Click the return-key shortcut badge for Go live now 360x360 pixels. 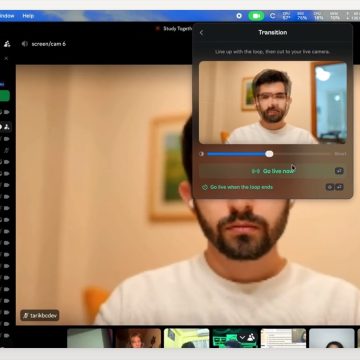(x=339, y=171)
